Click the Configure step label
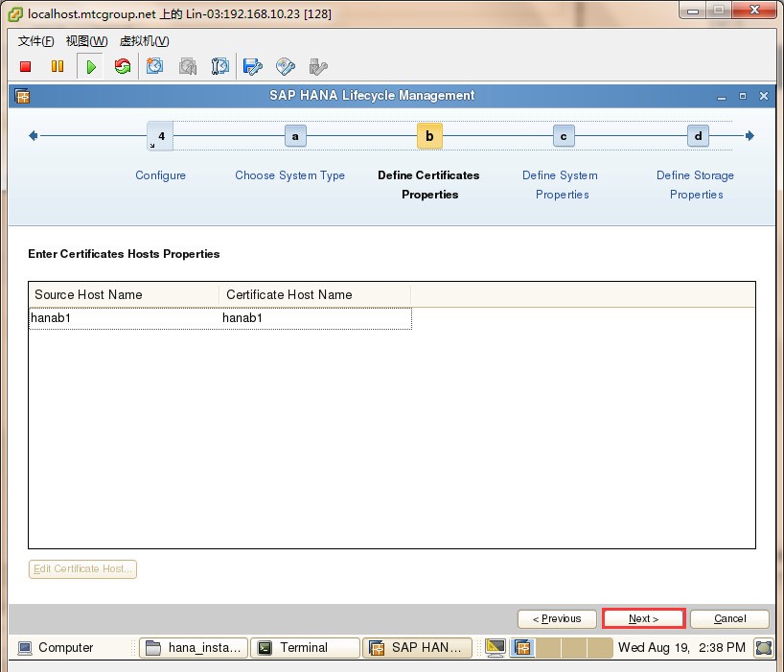784x672 pixels. [x=160, y=175]
